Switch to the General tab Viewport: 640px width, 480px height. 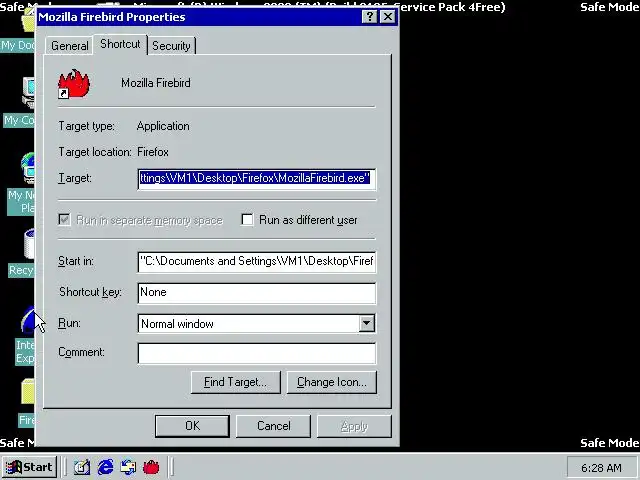point(69,46)
